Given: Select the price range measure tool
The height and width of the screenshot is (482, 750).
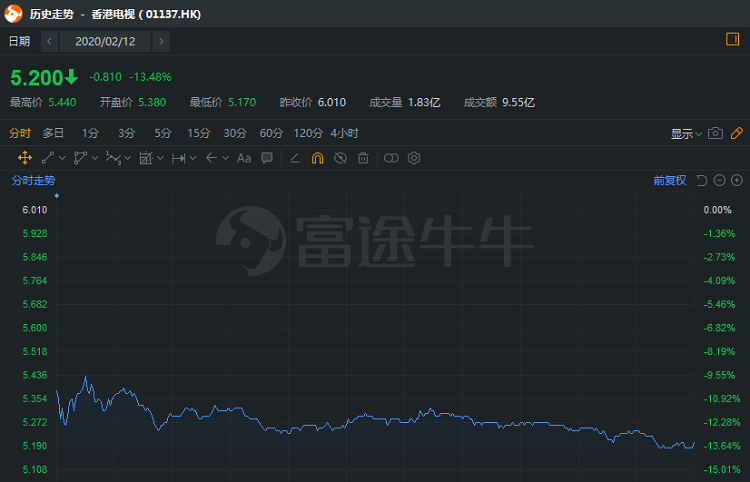Looking at the screenshot, I should click(x=179, y=158).
